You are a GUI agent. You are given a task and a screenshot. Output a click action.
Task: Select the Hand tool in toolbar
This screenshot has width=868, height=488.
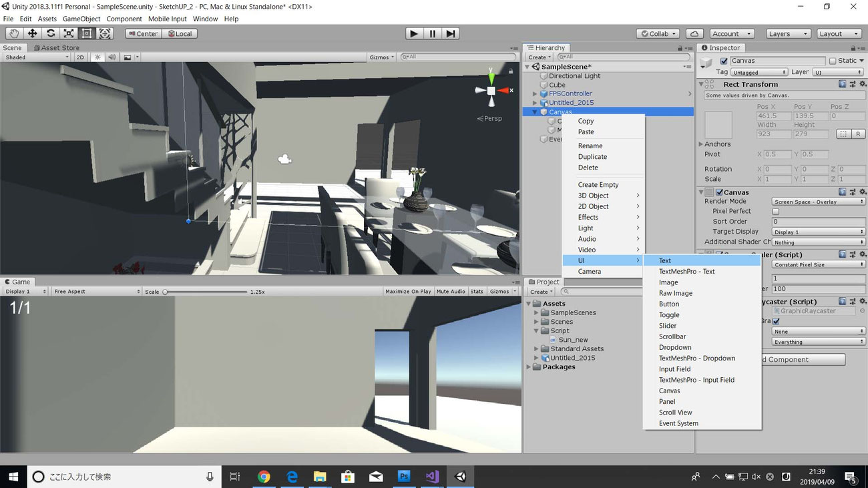pos(14,33)
